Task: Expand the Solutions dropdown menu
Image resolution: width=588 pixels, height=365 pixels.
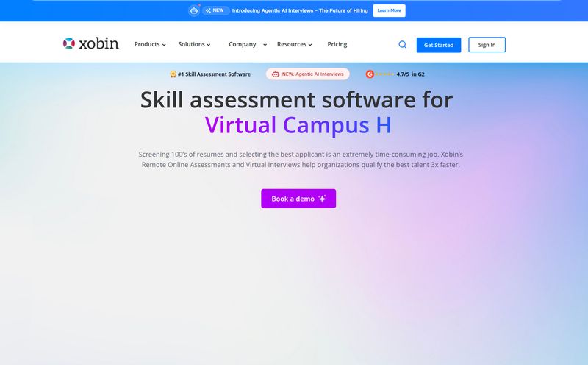Action: 194,44
